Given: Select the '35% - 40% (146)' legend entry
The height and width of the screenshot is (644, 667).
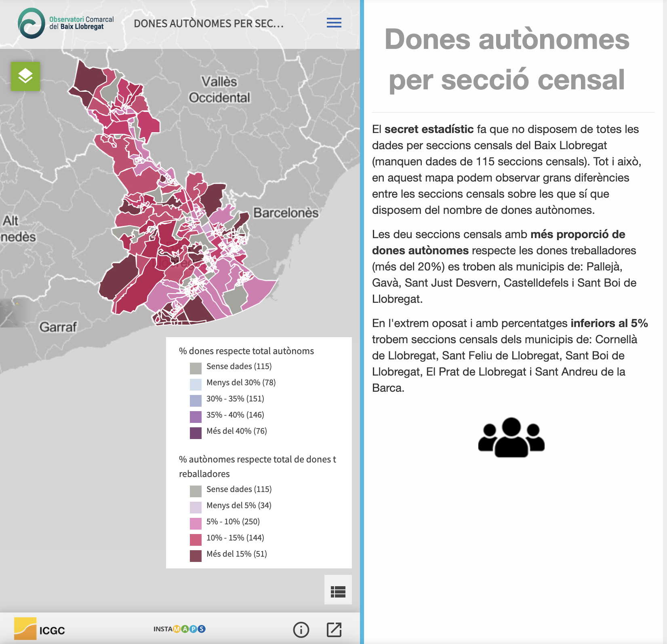Looking at the screenshot, I should (x=235, y=415).
